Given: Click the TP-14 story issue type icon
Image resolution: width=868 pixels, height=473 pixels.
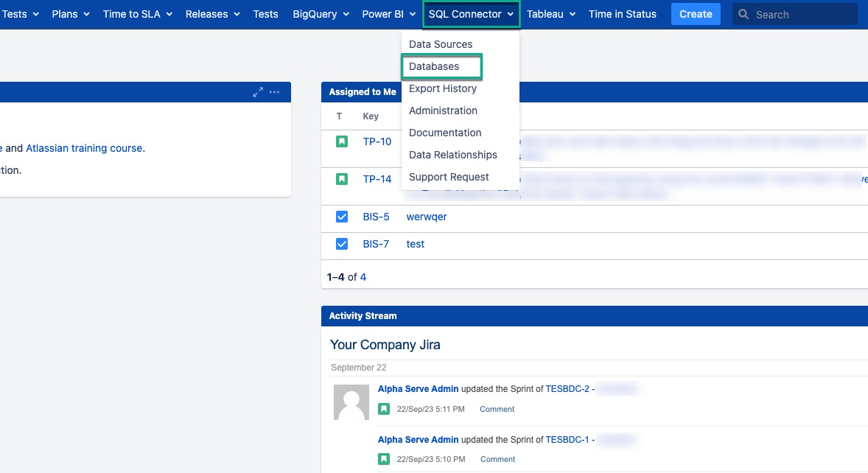Looking at the screenshot, I should coord(341,179).
